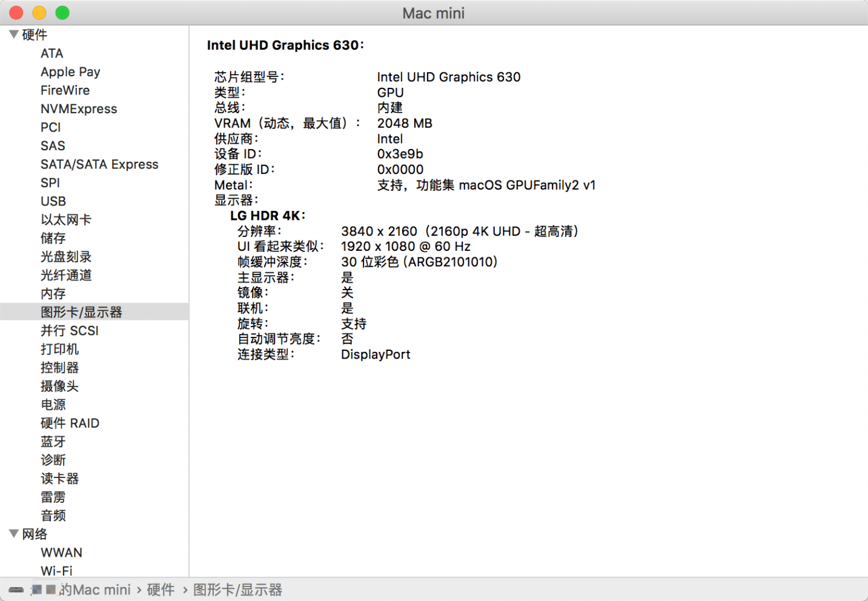Select the PCI sidebar item

coord(51,127)
